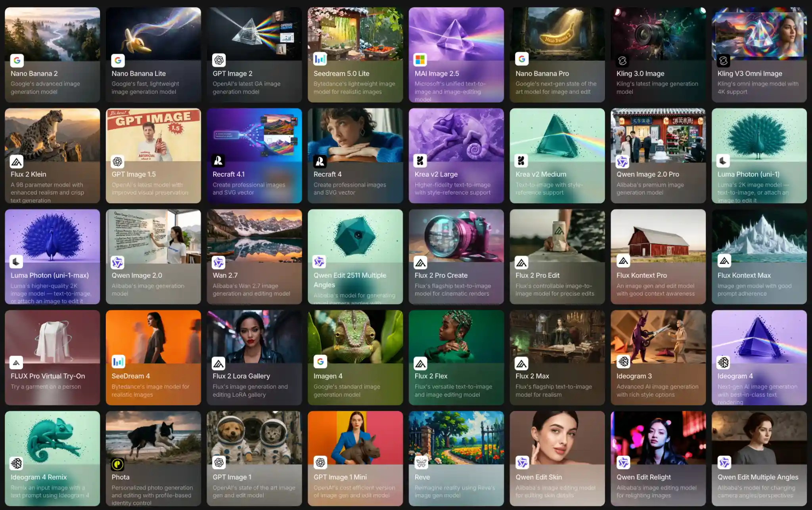Open the Flux Kontext Pro red barn thumbnail
Image resolution: width=812 pixels, height=510 pixels.
[x=658, y=236]
